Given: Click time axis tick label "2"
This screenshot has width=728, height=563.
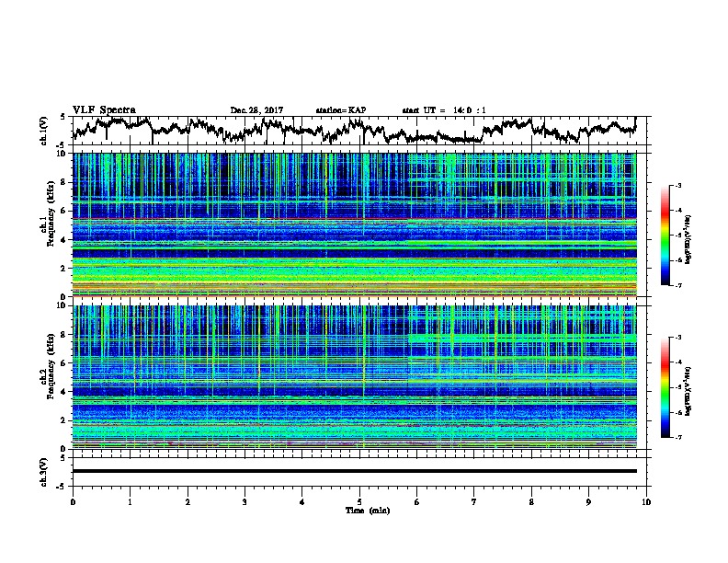Looking at the screenshot, I should pos(188,502).
